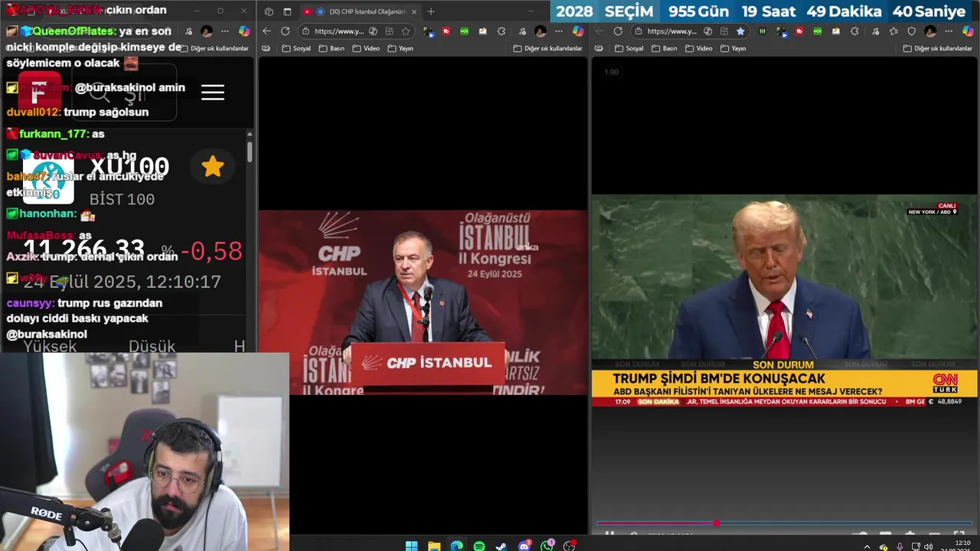Screen dimensions: 980x551
Task: Open the settings ellipsis menu in right browser
Action: tap(949, 31)
